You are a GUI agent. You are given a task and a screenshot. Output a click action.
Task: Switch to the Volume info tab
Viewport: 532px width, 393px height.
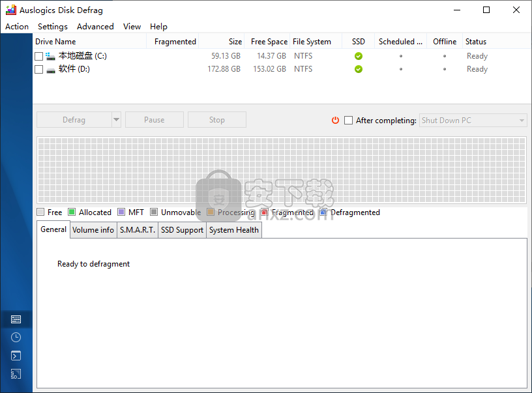pyautogui.click(x=93, y=230)
